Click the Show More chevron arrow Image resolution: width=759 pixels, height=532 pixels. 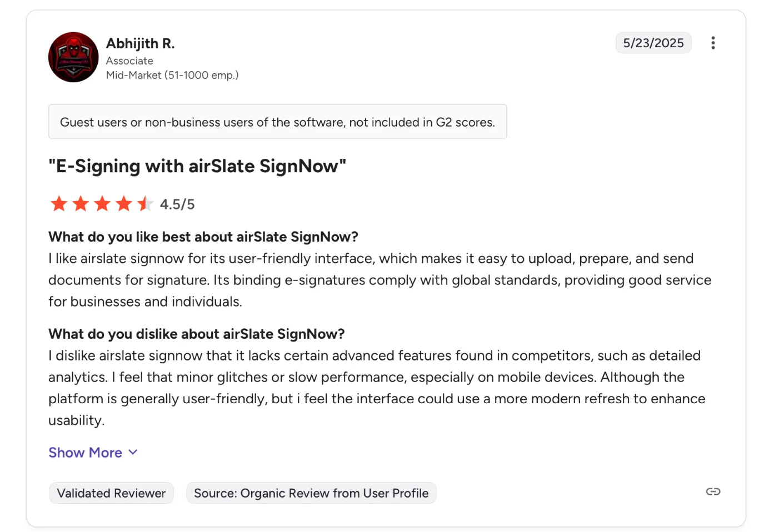pos(132,453)
